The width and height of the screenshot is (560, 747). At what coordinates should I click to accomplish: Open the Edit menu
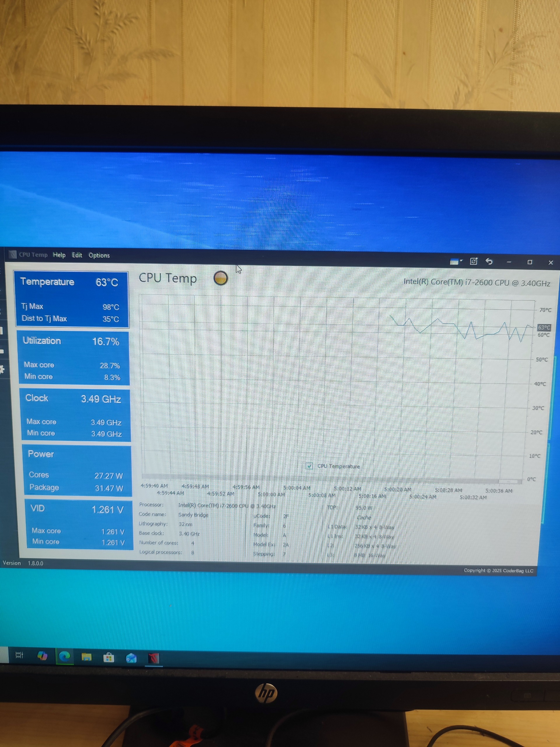click(x=77, y=255)
